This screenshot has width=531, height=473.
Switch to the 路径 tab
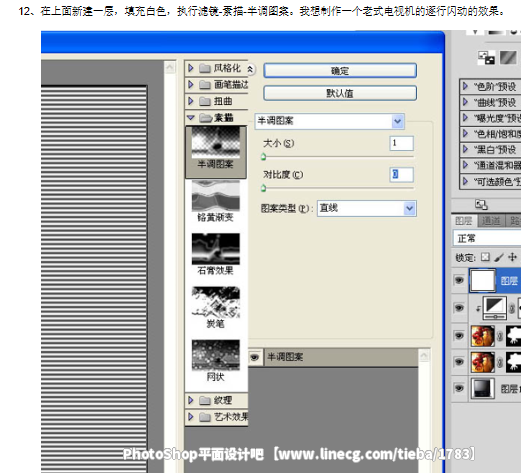click(513, 221)
